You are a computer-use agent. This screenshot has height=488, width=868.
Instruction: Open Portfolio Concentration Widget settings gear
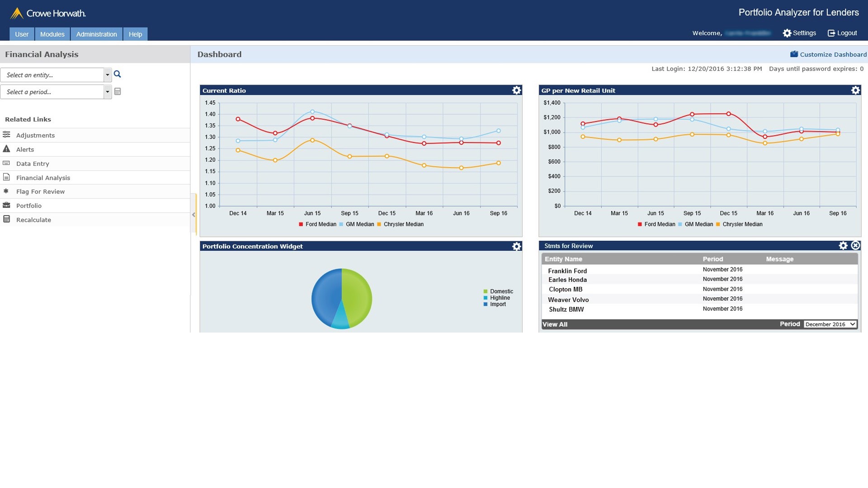[x=516, y=246]
